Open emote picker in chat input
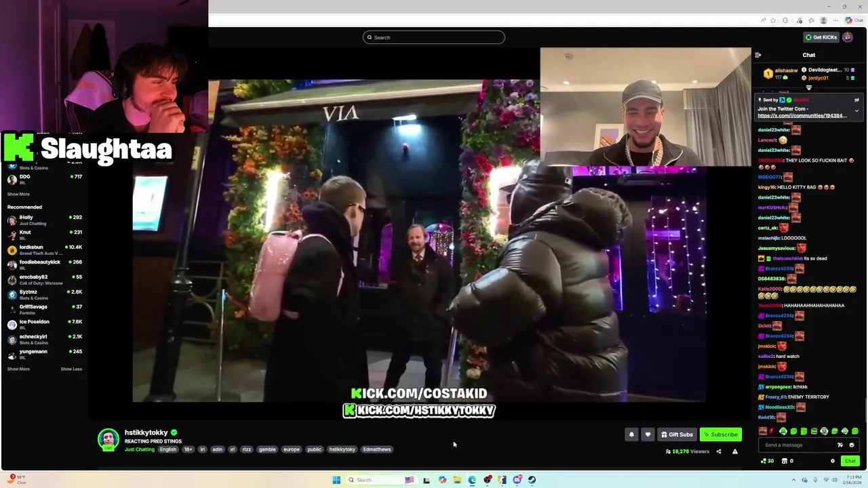The image size is (868, 488). 852,445
